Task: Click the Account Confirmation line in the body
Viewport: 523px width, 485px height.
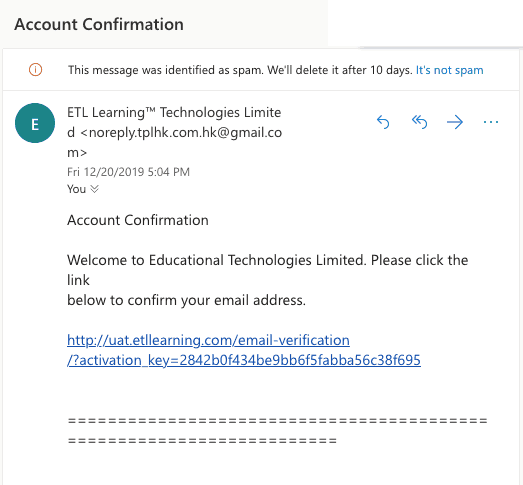Action: coord(138,220)
